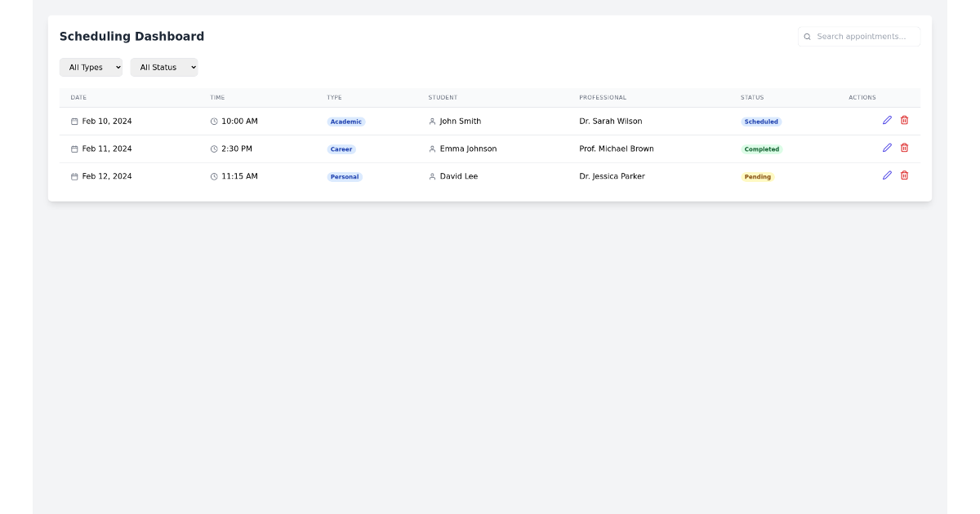The image size is (980, 514).
Task: Click the search appointments input field
Action: click(x=859, y=36)
